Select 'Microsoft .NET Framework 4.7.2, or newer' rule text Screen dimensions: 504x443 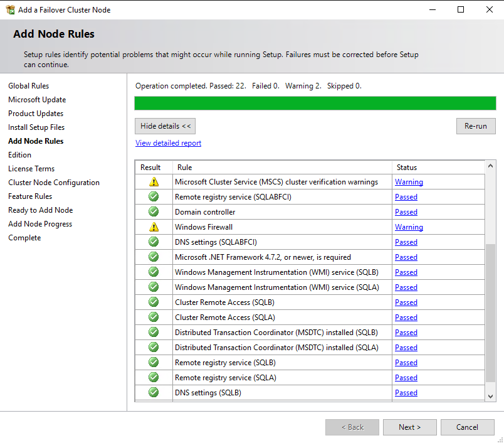(x=263, y=257)
